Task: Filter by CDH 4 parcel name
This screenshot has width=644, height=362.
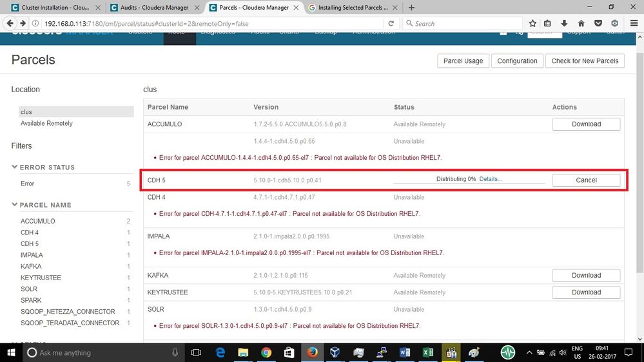Action: (30, 233)
